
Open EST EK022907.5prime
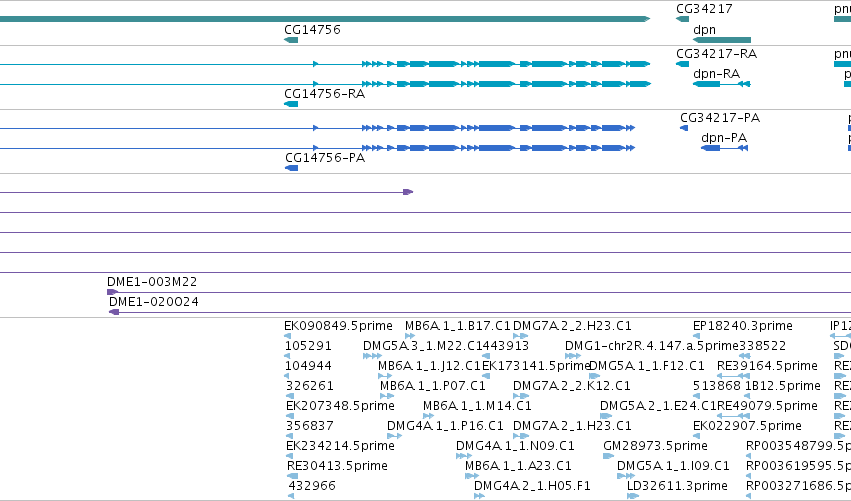(747, 426)
